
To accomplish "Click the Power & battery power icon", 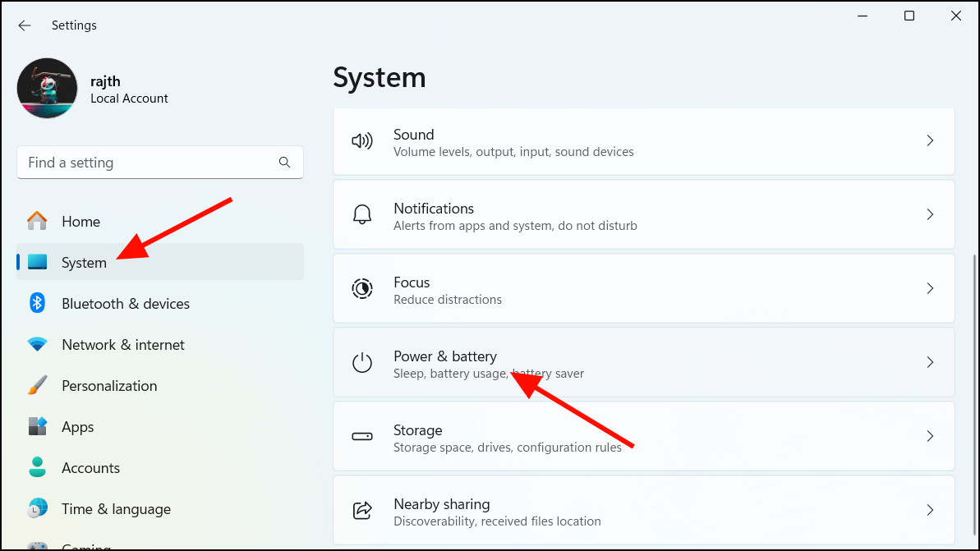I will click(362, 362).
